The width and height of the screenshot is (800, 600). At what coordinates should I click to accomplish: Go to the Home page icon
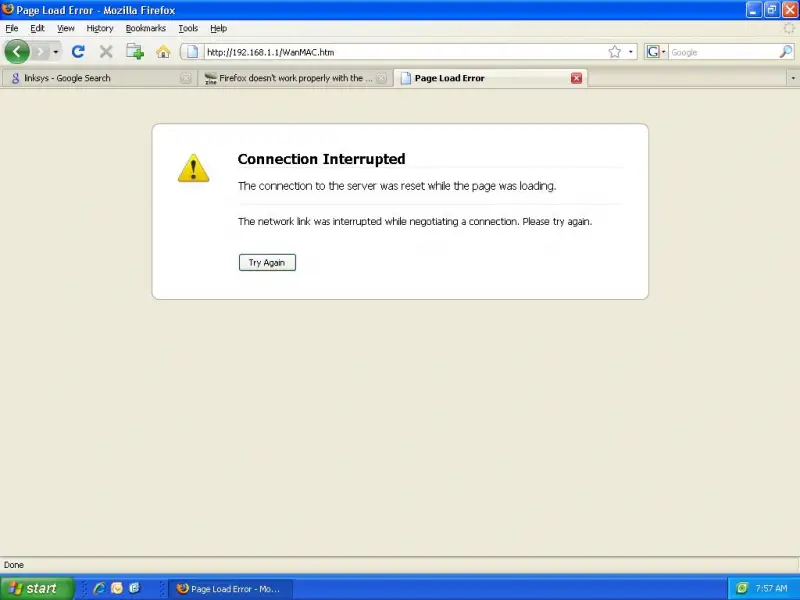click(163, 51)
